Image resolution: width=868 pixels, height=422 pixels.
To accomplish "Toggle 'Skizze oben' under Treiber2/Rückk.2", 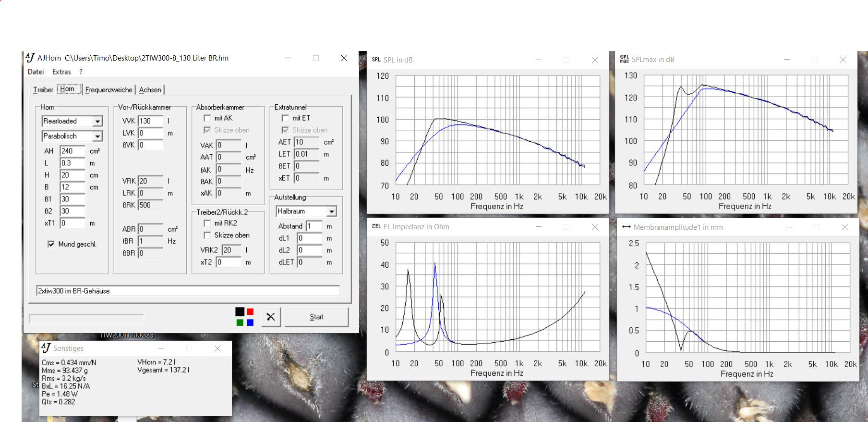I will click(207, 235).
